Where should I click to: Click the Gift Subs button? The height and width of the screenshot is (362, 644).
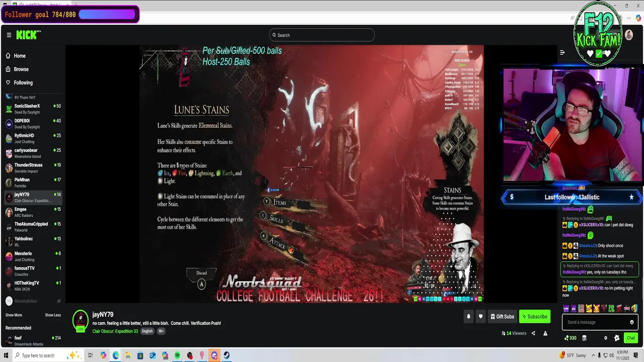point(503,316)
